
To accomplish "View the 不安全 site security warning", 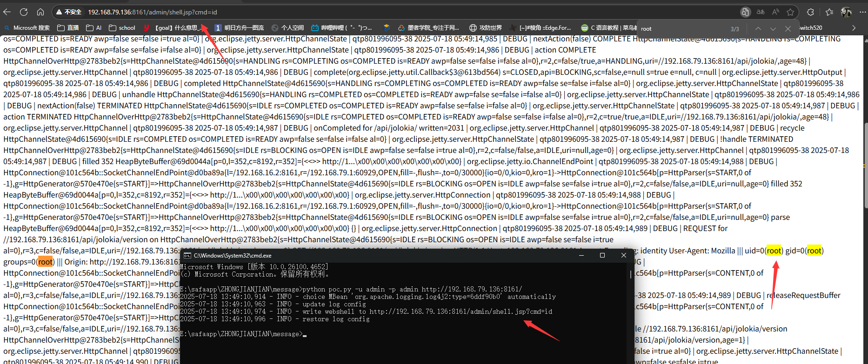I will pyautogui.click(x=69, y=12).
